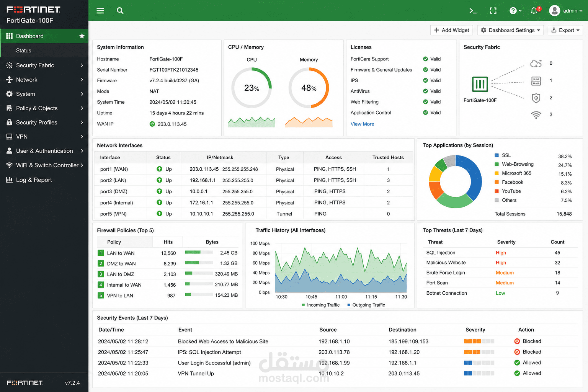
Task: Open the notifications bell
Action: 534,11
